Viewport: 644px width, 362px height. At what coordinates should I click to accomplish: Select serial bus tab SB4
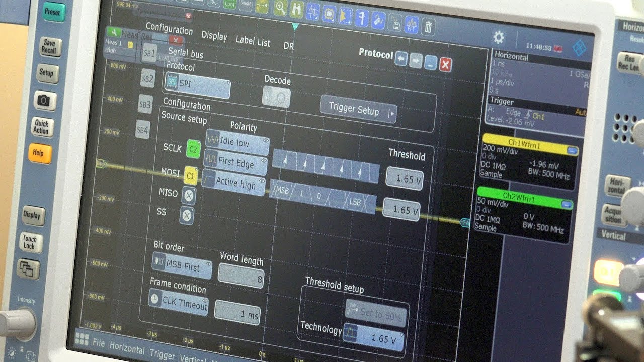[x=143, y=130]
